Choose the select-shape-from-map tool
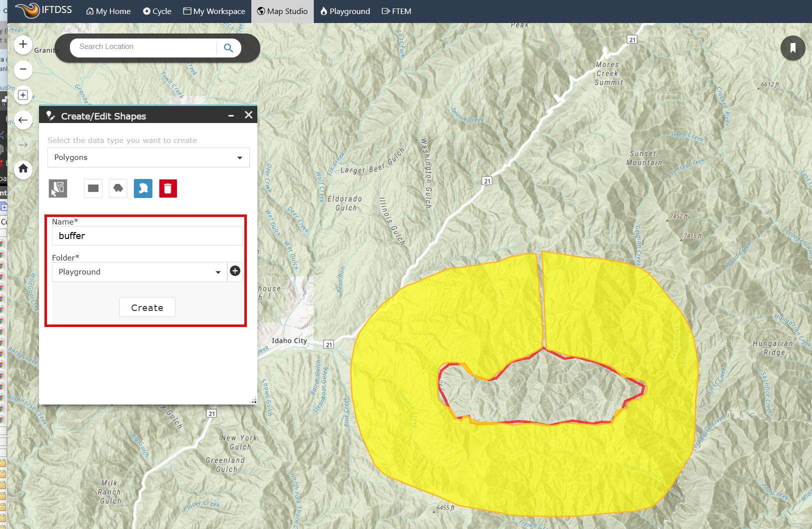The width and height of the screenshot is (812, 529). click(58, 188)
